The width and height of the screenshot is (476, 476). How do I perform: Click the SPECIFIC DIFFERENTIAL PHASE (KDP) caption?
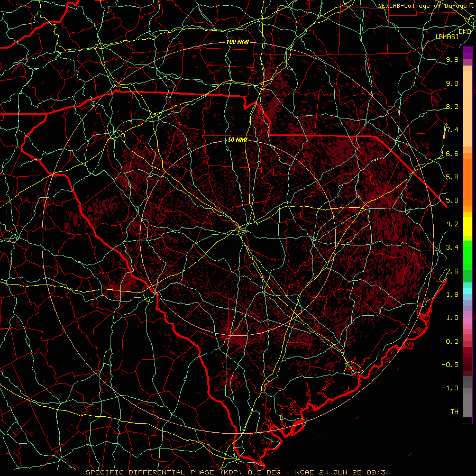click(164, 472)
